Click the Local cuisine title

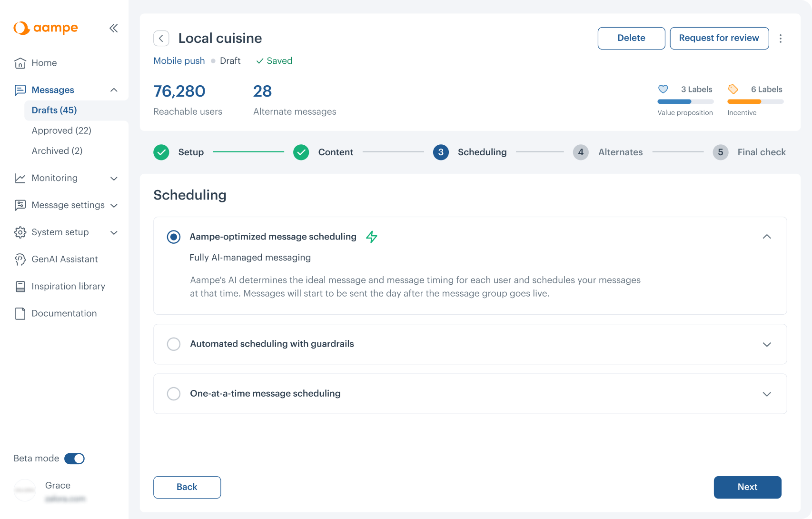[220, 38]
